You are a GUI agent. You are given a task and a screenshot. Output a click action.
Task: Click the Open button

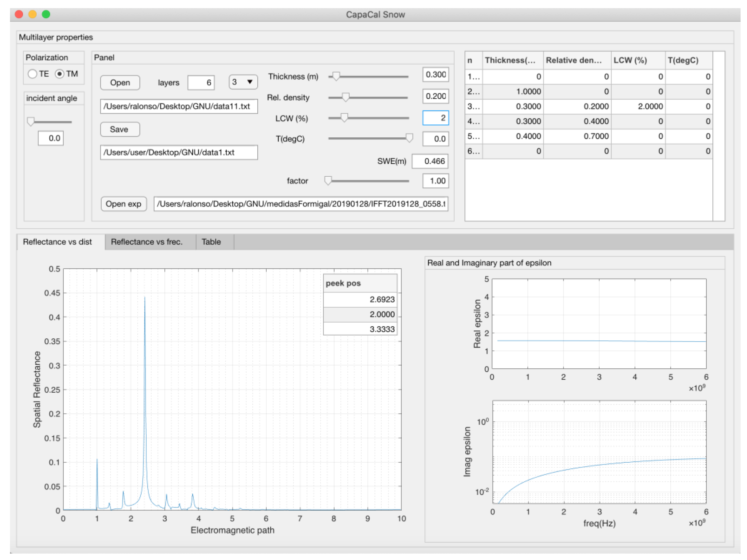coord(120,83)
